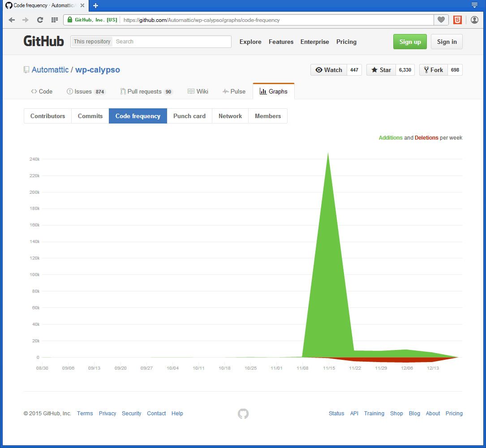Viewport: 486px width, 448px height.
Task: Click the green Sign up button
Action: pos(410,42)
